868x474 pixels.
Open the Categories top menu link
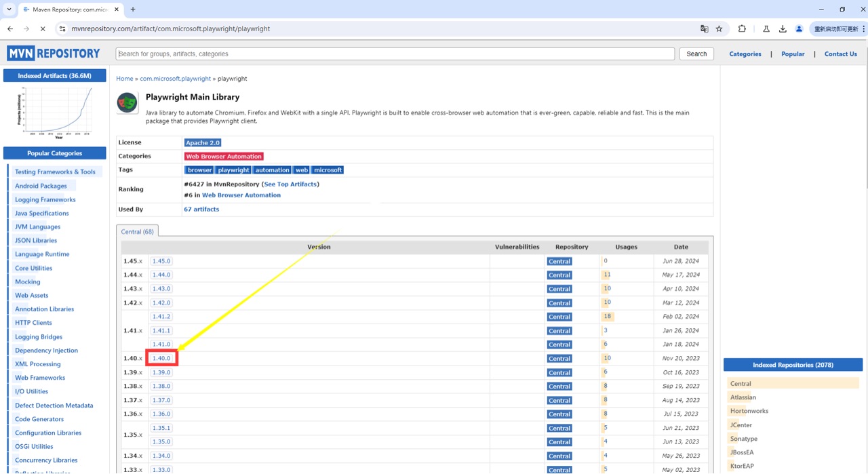point(745,54)
